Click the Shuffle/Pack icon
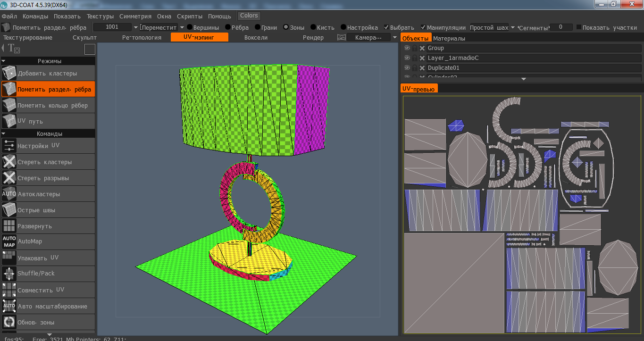 (x=9, y=274)
